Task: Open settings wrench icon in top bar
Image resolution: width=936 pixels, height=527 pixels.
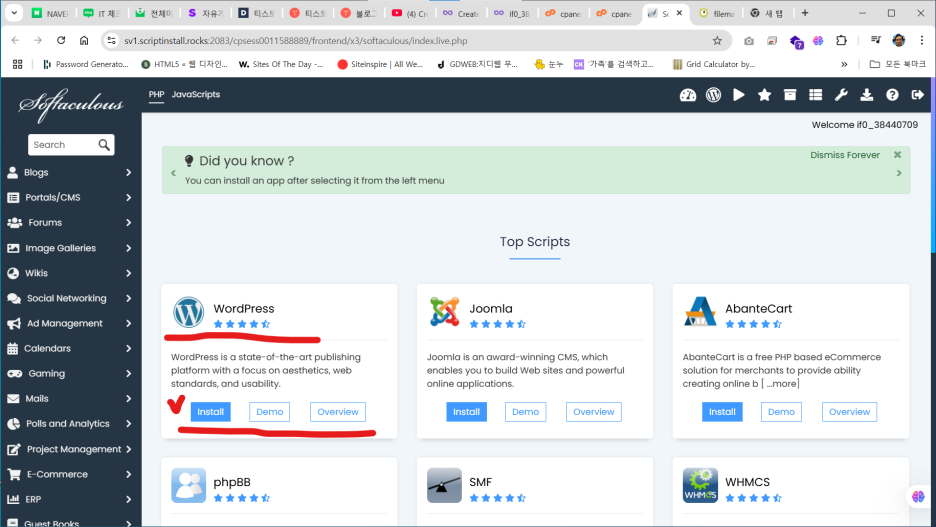Action: click(841, 95)
